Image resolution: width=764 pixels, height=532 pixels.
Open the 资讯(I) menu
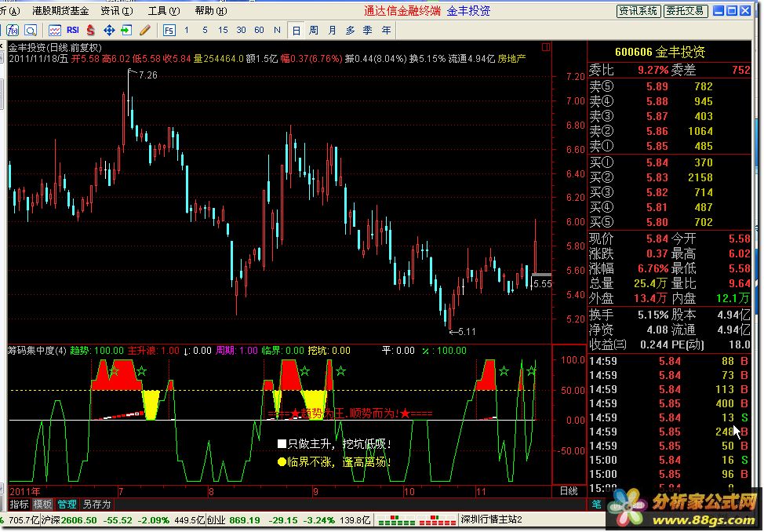(x=117, y=11)
